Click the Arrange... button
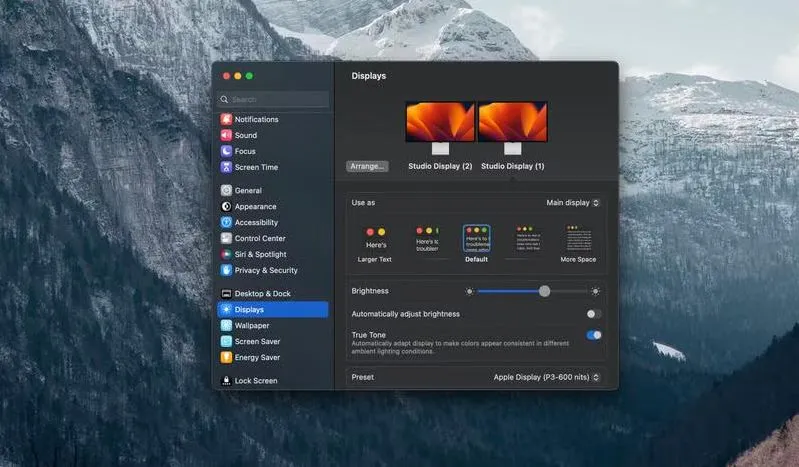The width and height of the screenshot is (799, 467). tap(367, 166)
